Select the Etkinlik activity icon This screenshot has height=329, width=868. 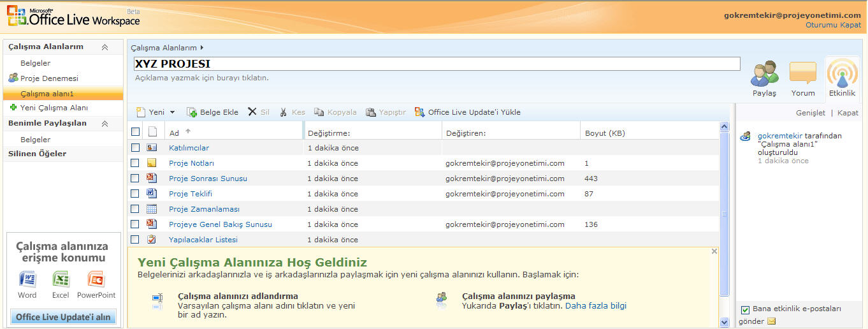click(842, 74)
